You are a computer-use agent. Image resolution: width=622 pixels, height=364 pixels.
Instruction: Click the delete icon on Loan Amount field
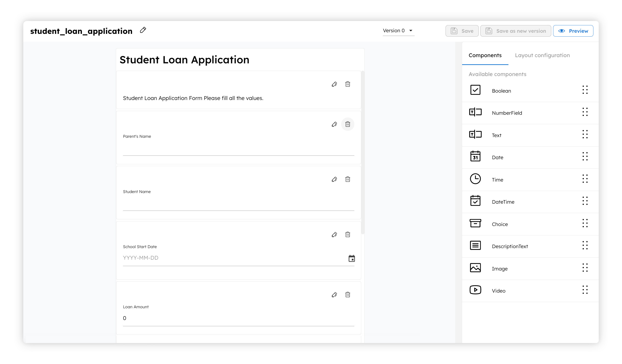pyautogui.click(x=348, y=295)
